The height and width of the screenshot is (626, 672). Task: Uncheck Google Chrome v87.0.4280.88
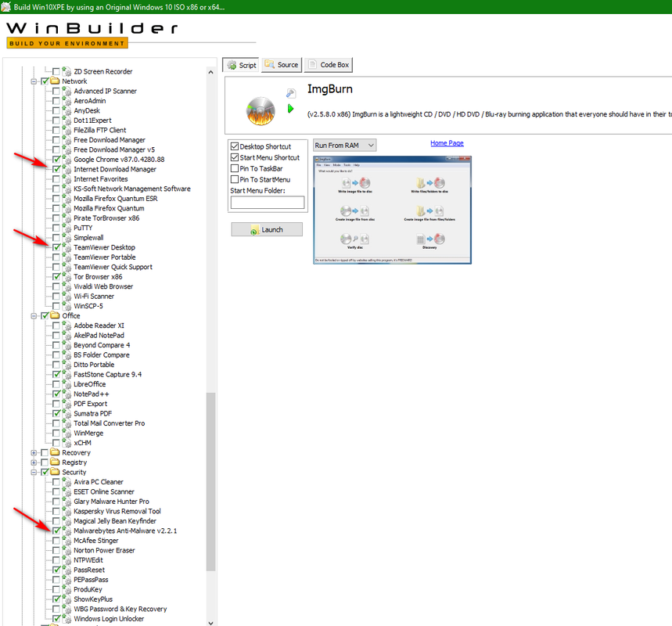point(56,160)
